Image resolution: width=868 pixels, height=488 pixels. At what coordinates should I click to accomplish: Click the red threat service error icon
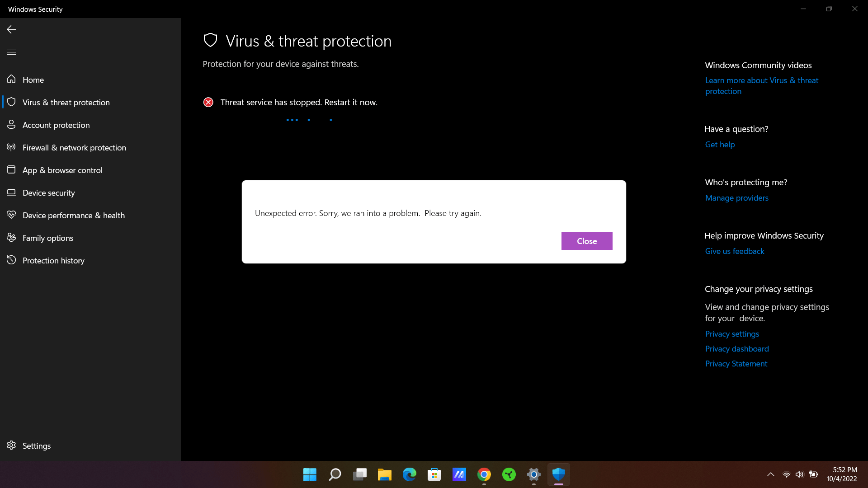click(x=208, y=102)
